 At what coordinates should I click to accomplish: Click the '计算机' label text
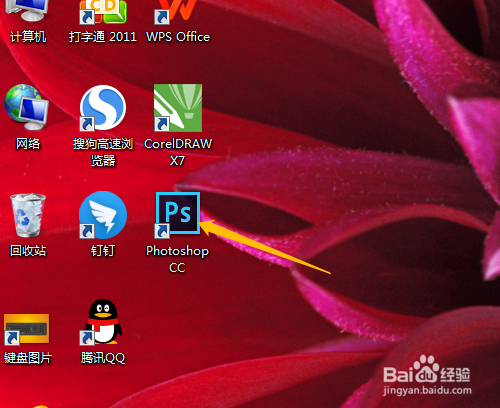coord(28,37)
